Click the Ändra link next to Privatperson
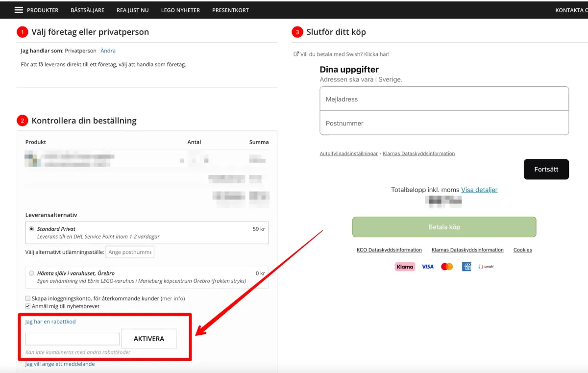The image size is (588, 373). pos(108,50)
